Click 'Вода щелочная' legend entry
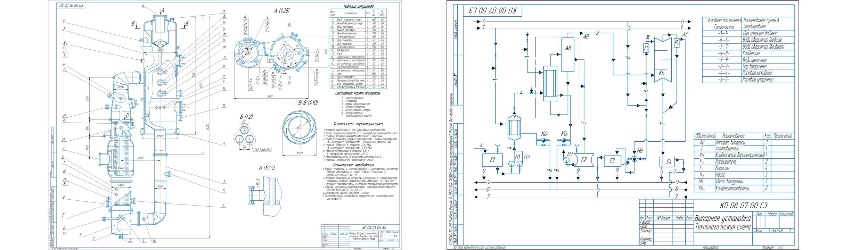This screenshot has width=868, height=250. tap(754, 60)
